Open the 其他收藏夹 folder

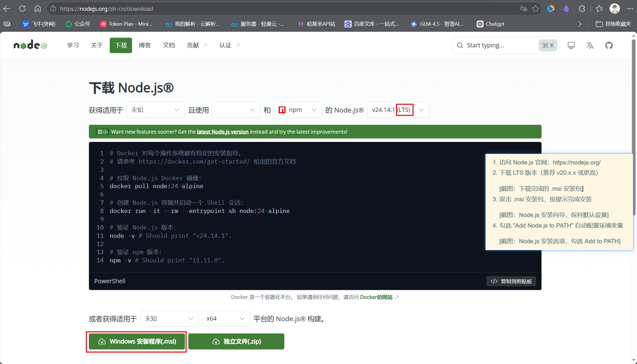[x=613, y=24]
